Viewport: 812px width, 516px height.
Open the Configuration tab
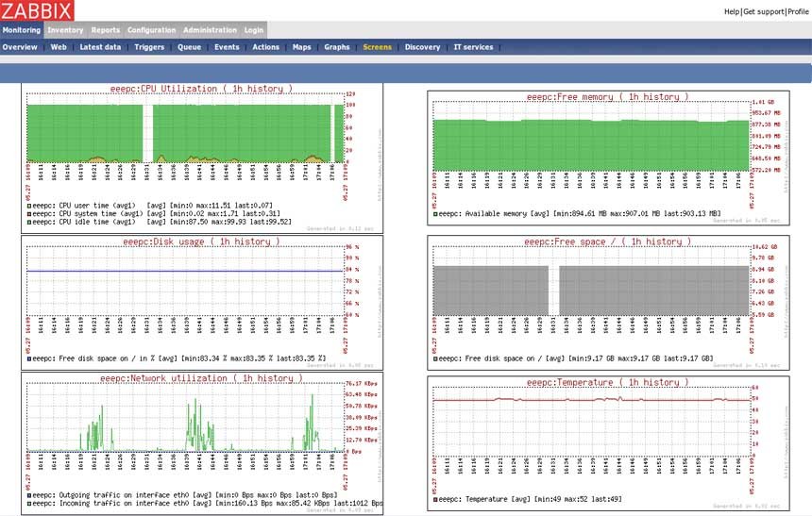pyautogui.click(x=152, y=30)
